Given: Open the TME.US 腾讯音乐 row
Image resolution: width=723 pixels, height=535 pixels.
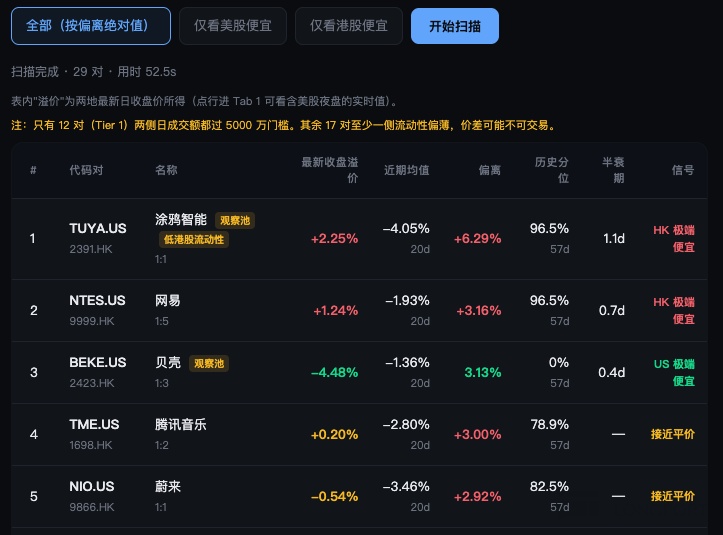Looking at the screenshot, I should pos(359,434).
